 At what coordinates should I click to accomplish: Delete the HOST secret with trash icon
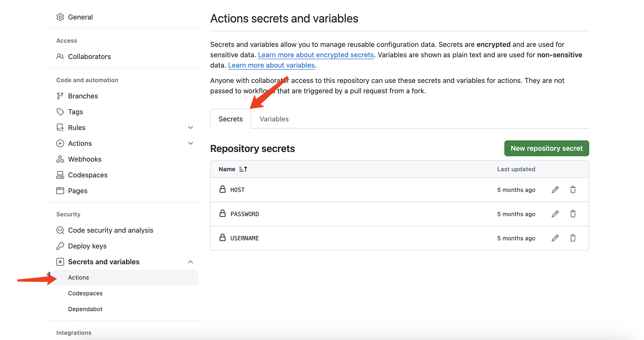tap(573, 190)
